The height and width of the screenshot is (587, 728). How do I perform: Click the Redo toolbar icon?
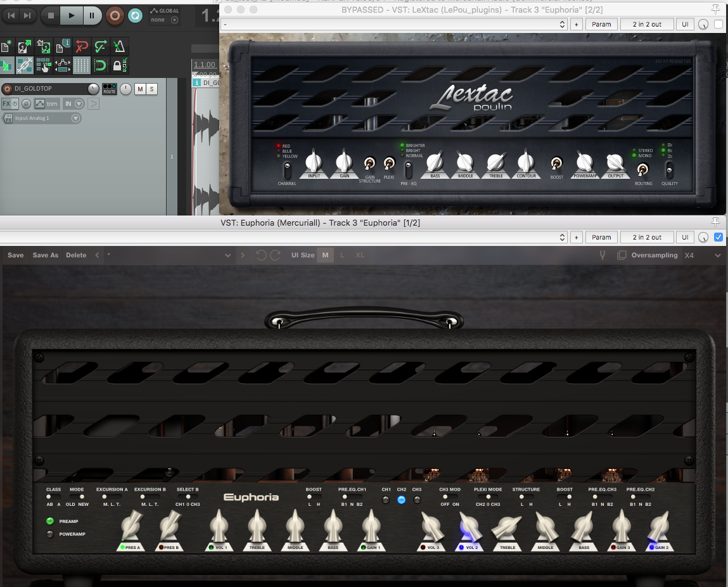point(100,46)
